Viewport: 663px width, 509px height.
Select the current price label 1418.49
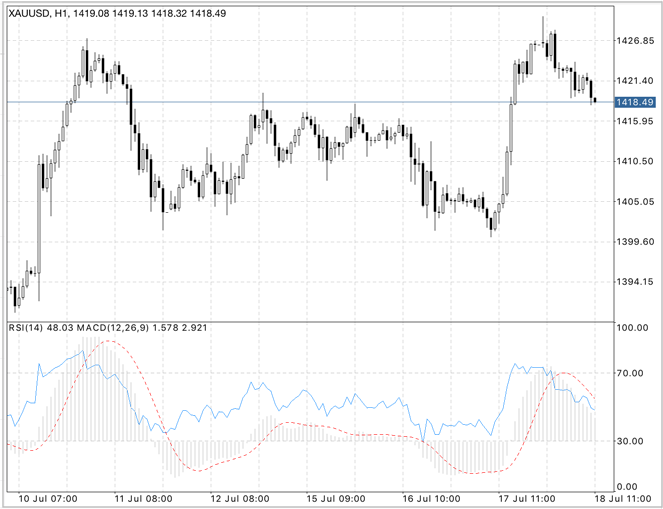point(636,102)
